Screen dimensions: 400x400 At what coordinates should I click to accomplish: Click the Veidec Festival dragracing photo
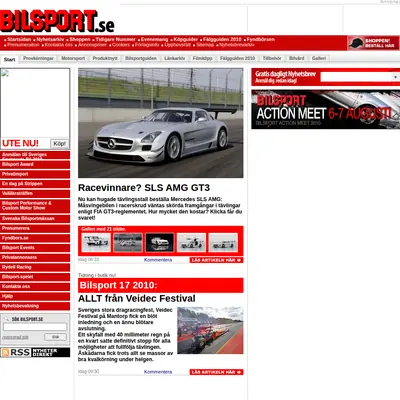(x=210, y=330)
